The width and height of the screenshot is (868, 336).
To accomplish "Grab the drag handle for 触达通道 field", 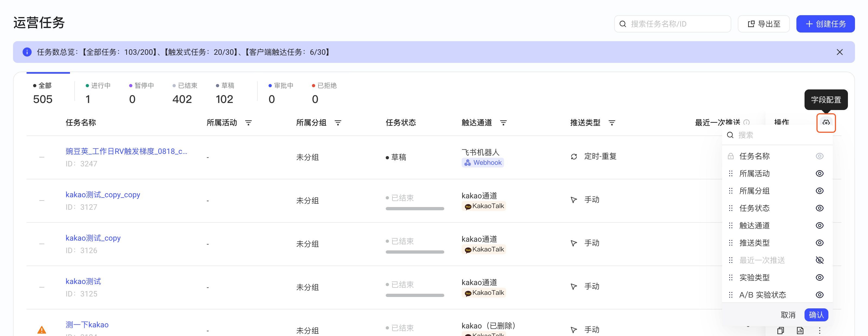I will click(x=730, y=225).
